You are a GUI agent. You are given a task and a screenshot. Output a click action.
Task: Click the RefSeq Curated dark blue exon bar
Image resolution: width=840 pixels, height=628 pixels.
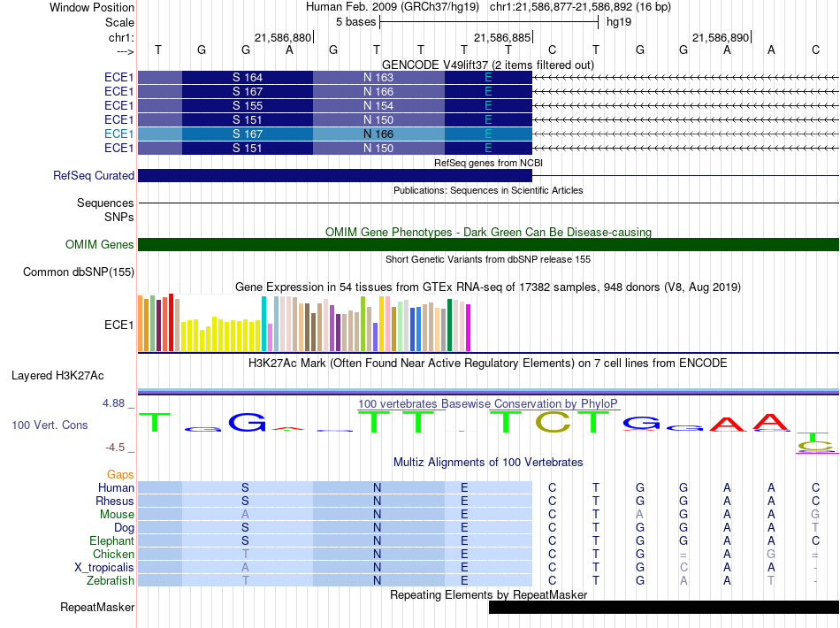335,175
